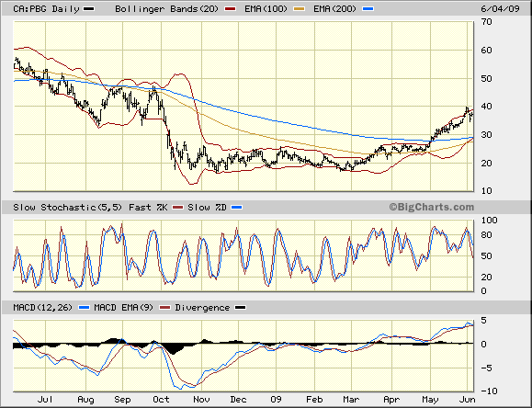Click the Bollinger Bands(20) legend text
Viewport: 532px width, 408px height.
coord(166,9)
